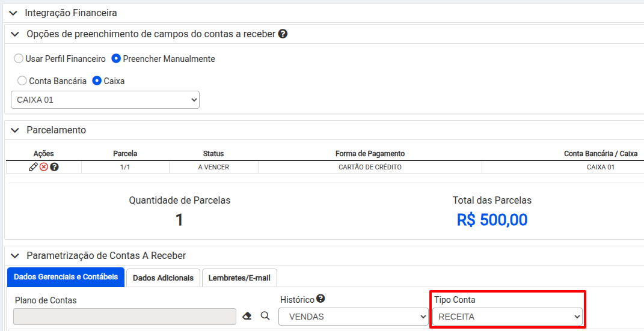Collapse the Integração Financeira section

[13, 13]
